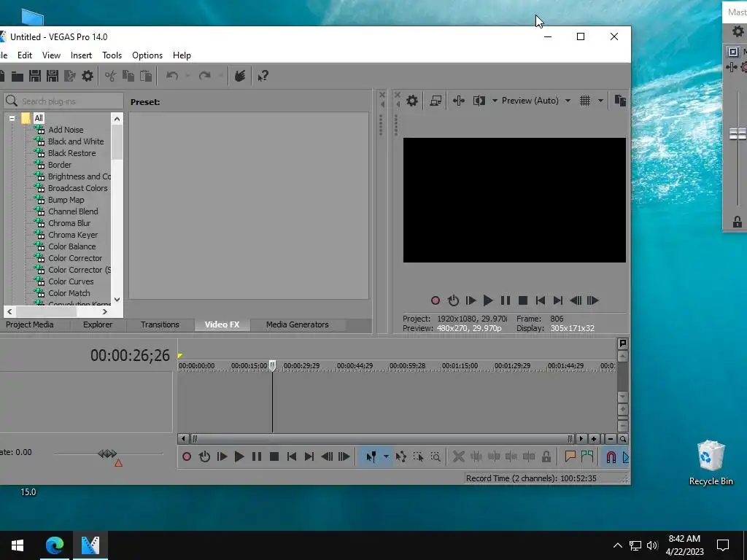Select the Normal Edit Tool in timeline toolbar

[371, 456]
